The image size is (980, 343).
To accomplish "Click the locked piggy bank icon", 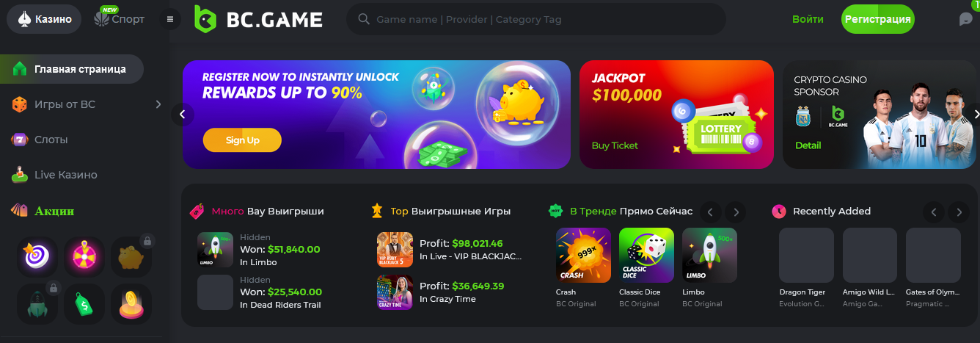I will click(x=131, y=256).
